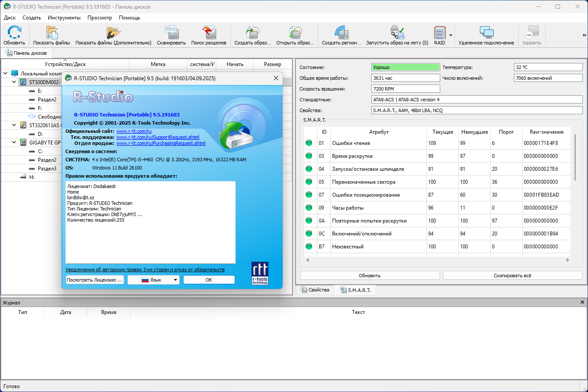Screen dimensions: 588x392
Task: Click the Дата column in Журнал
Action: point(65,312)
